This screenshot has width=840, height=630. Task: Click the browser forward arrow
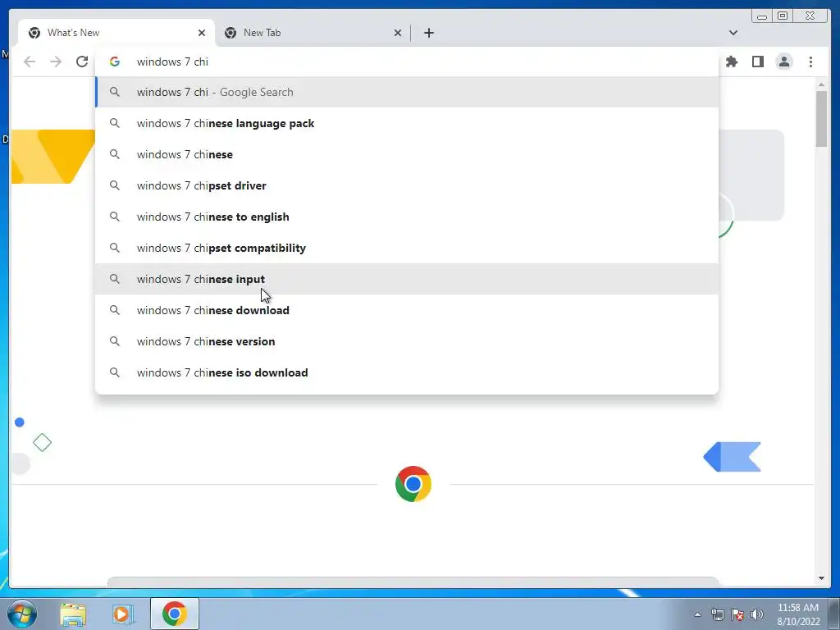tap(56, 62)
